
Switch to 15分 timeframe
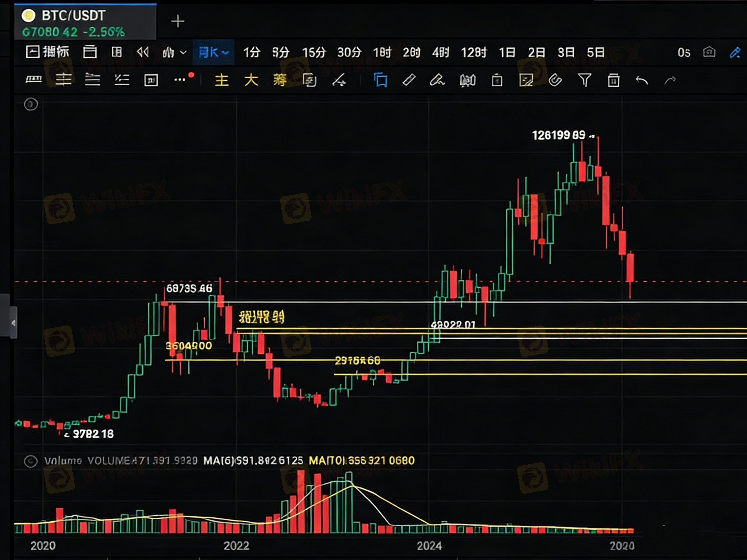(314, 52)
